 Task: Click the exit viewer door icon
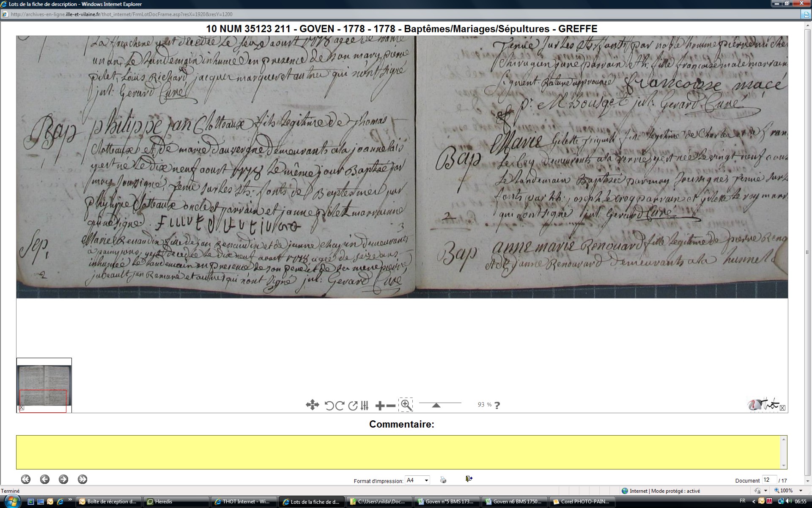[x=469, y=479]
